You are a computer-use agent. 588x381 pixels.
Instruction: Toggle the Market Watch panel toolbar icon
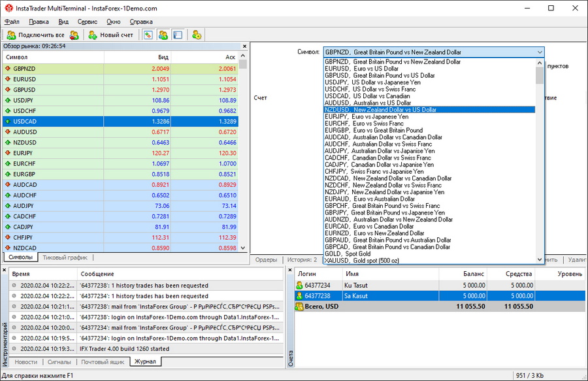(x=148, y=35)
